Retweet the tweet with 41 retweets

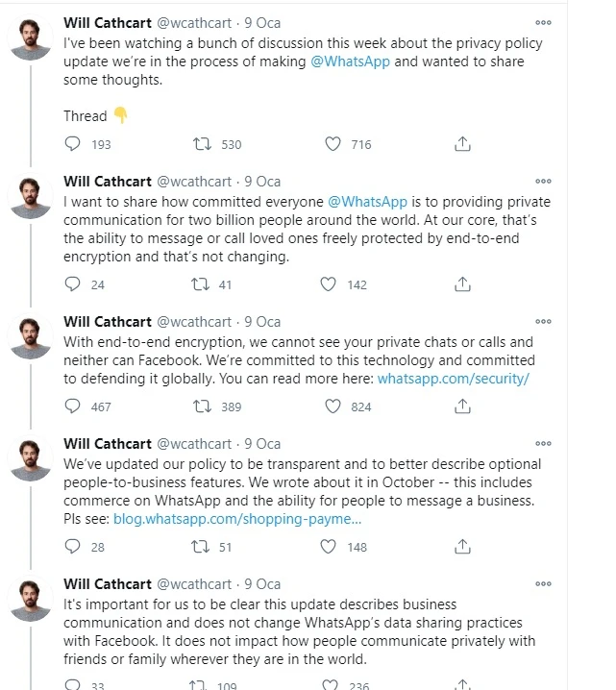click(x=202, y=284)
